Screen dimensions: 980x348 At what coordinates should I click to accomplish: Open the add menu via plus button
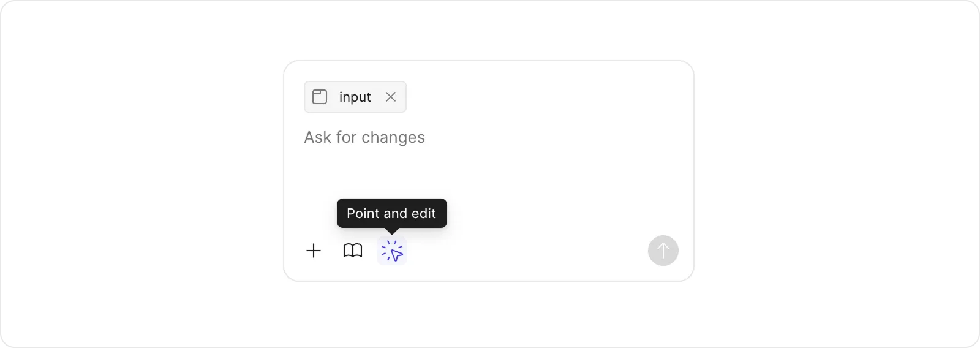(x=314, y=251)
